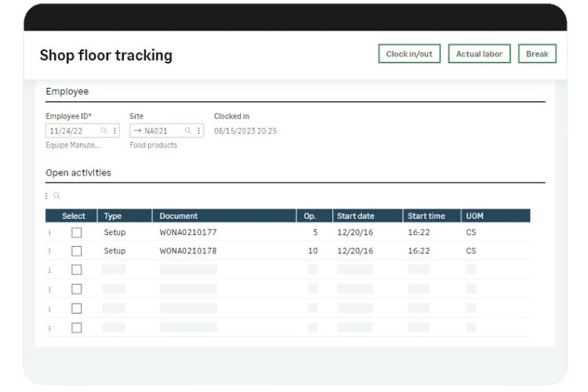Click the search icon above Open activities table
This screenshot has width=588, height=392.
coord(56,196)
